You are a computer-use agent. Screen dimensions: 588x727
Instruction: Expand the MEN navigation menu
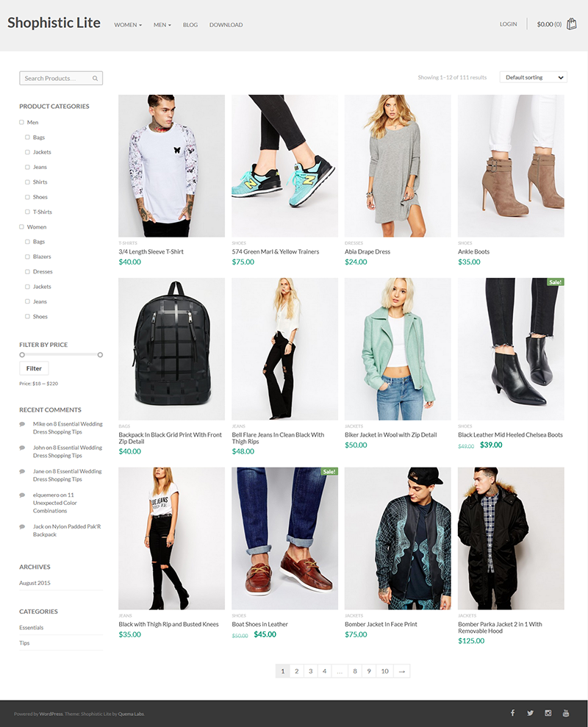162,25
